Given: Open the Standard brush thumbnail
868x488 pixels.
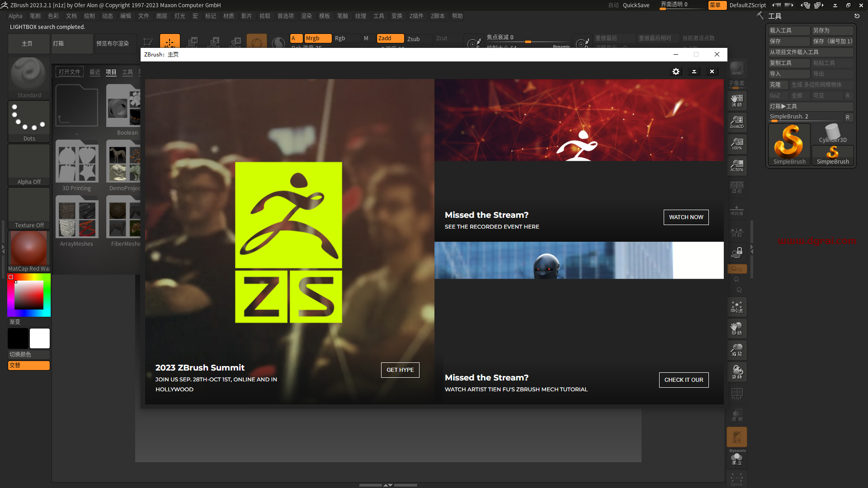Looking at the screenshot, I should [29, 78].
